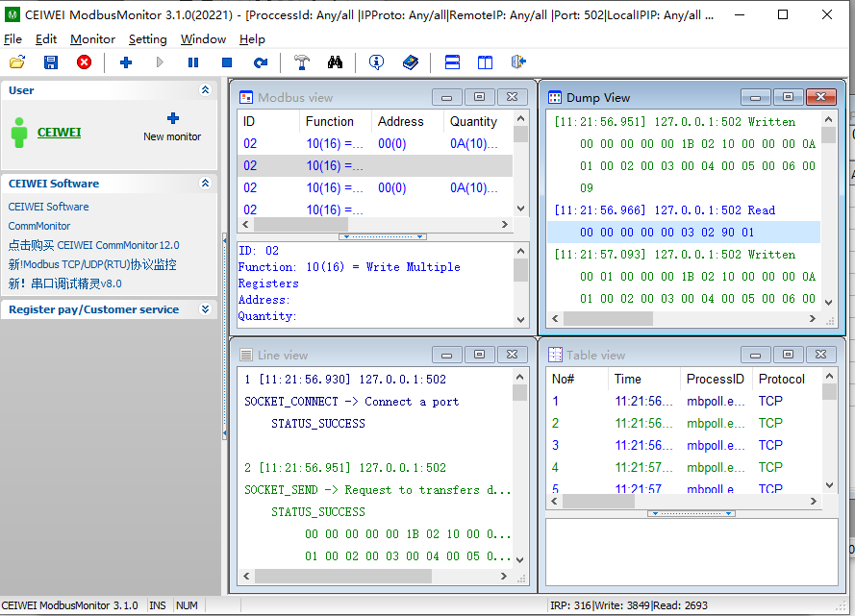The width and height of the screenshot is (855, 616).
Task: Pause monitoring with the pause icon
Action: (193, 62)
